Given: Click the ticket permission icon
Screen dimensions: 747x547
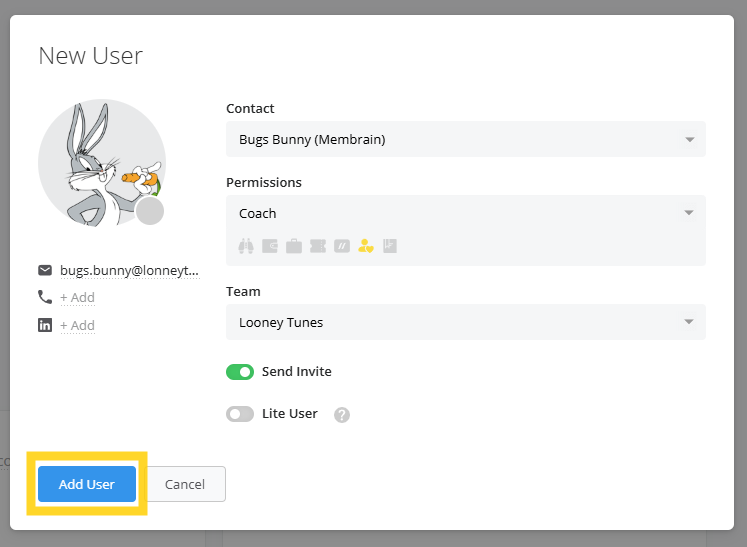Looking at the screenshot, I should 318,246.
